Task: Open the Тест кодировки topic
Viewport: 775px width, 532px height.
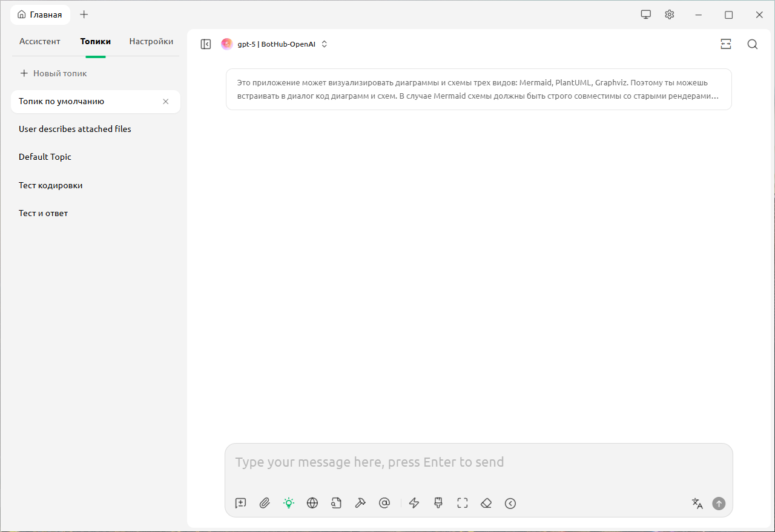Action: [51, 185]
